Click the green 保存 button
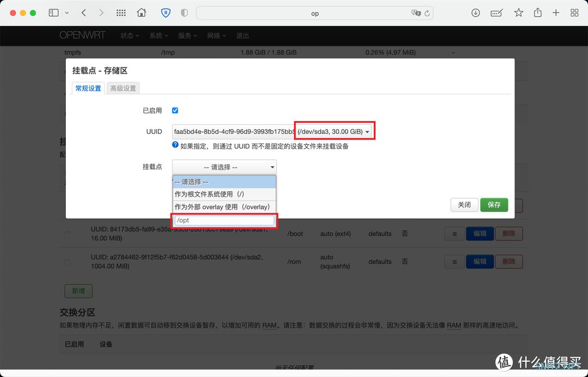 pyautogui.click(x=494, y=205)
